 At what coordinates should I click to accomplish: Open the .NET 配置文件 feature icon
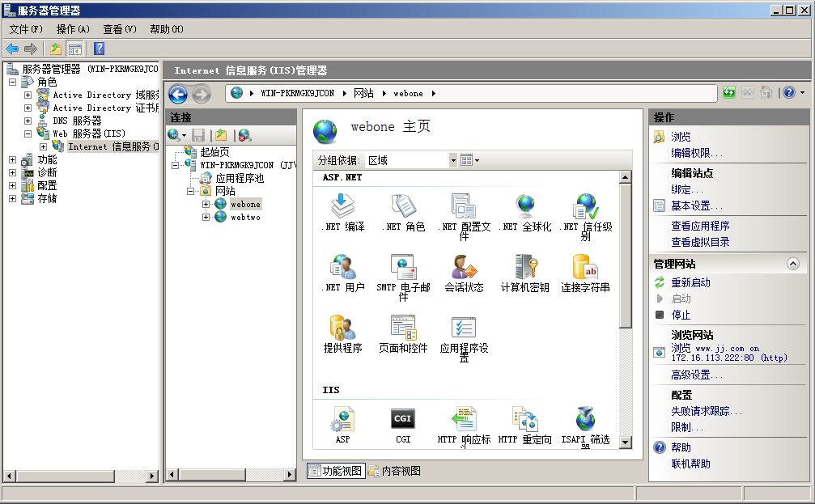point(465,216)
